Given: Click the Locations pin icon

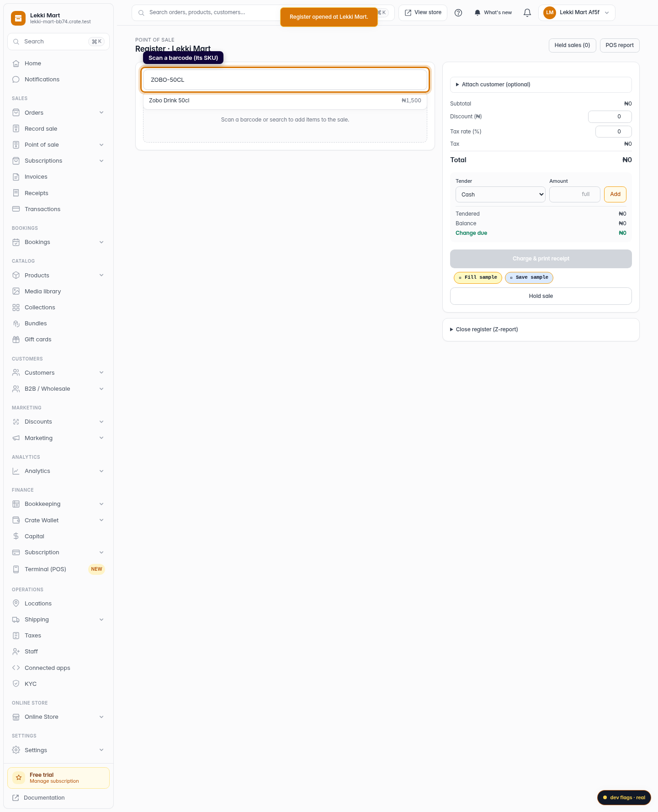Looking at the screenshot, I should (16, 603).
